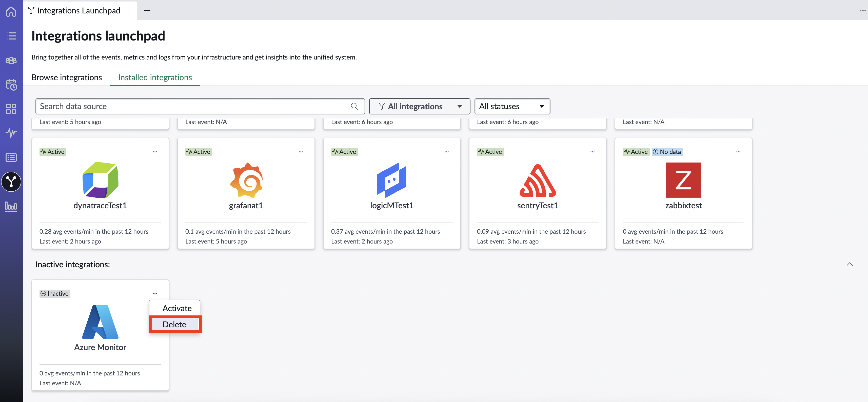Click '0.37 avg events/min in the past 12 hours'

pyautogui.click(x=385, y=232)
